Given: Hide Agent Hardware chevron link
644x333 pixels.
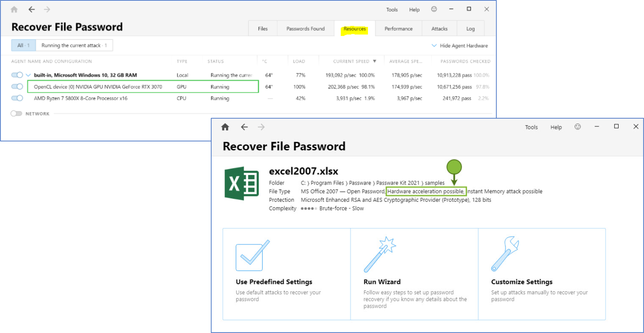Looking at the screenshot, I should tap(460, 46).
